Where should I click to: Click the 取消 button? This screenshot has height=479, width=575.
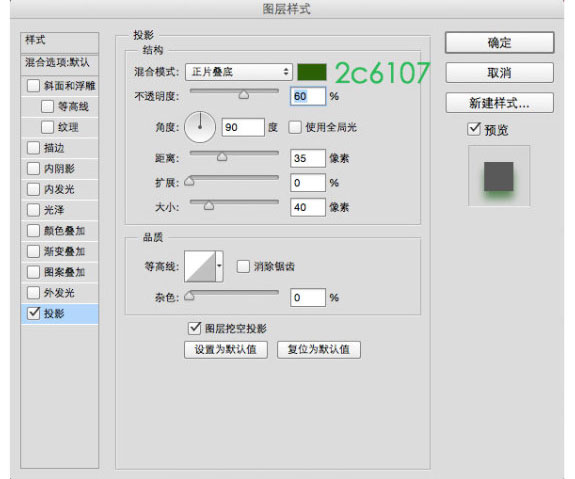coord(499,73)
